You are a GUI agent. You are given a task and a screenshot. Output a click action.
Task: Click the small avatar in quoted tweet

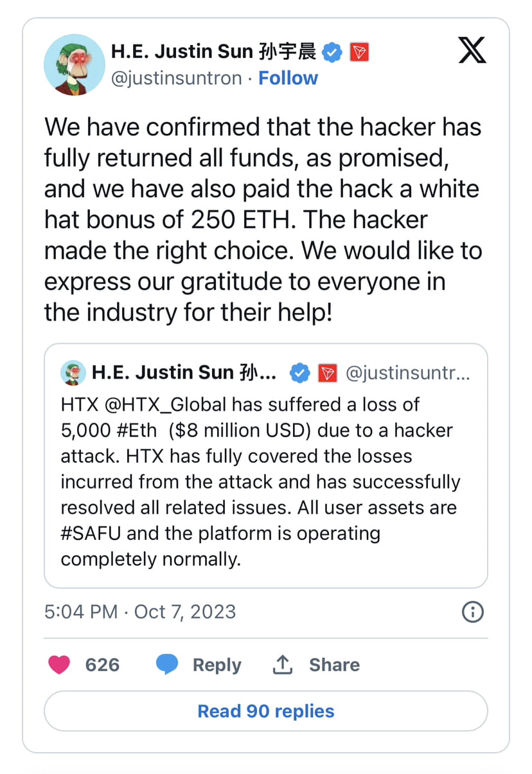pos(73,372)
